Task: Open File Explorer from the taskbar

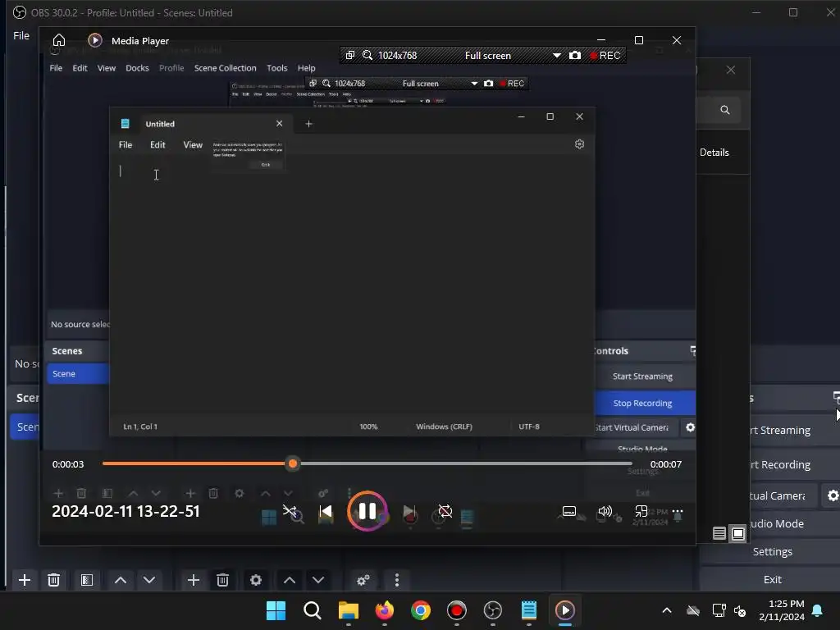Action: [348, 610]
